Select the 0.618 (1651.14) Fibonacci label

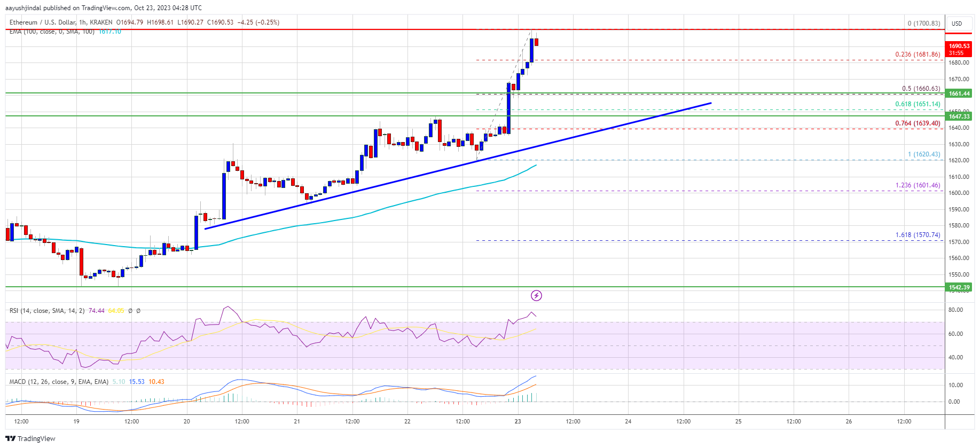[918, 104]
